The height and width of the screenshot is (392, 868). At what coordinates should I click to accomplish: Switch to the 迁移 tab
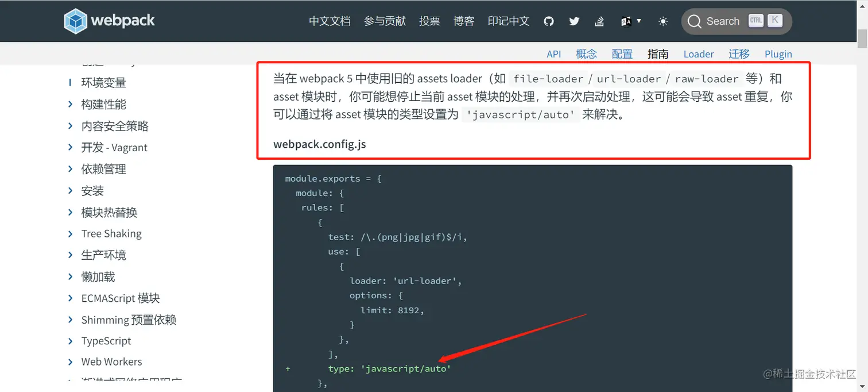[x=739, y=54]
